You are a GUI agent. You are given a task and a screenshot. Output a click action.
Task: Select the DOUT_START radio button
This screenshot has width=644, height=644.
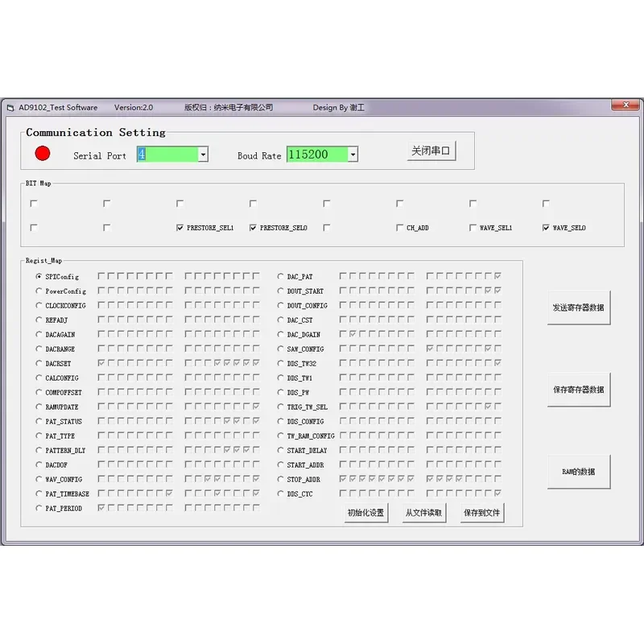click(x=280, y=291)
